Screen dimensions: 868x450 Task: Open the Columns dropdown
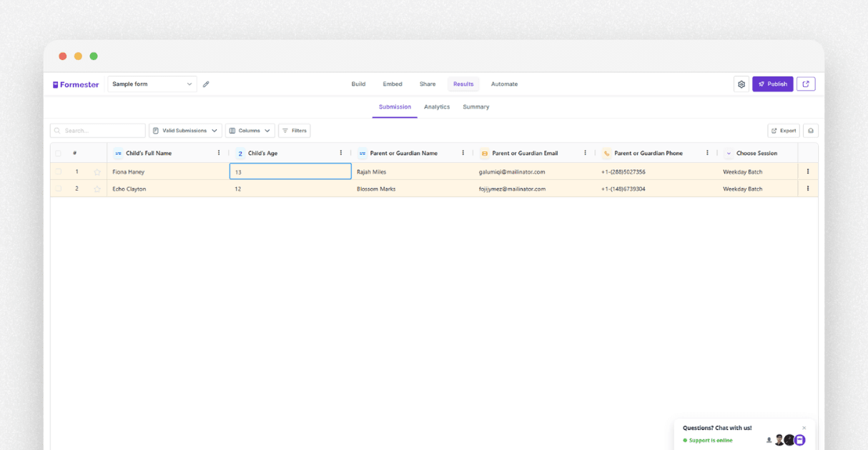[x=250, y=131]
